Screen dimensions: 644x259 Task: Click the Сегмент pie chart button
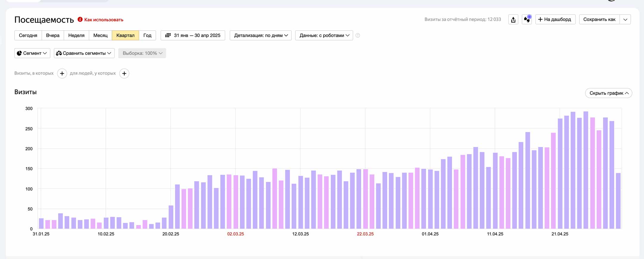tap(32, 53)
